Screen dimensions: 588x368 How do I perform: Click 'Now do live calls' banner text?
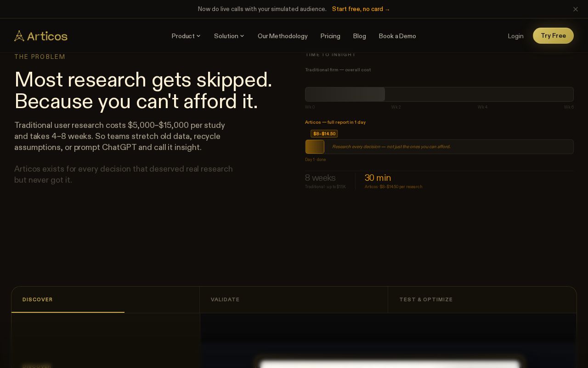tap(262, 9)
